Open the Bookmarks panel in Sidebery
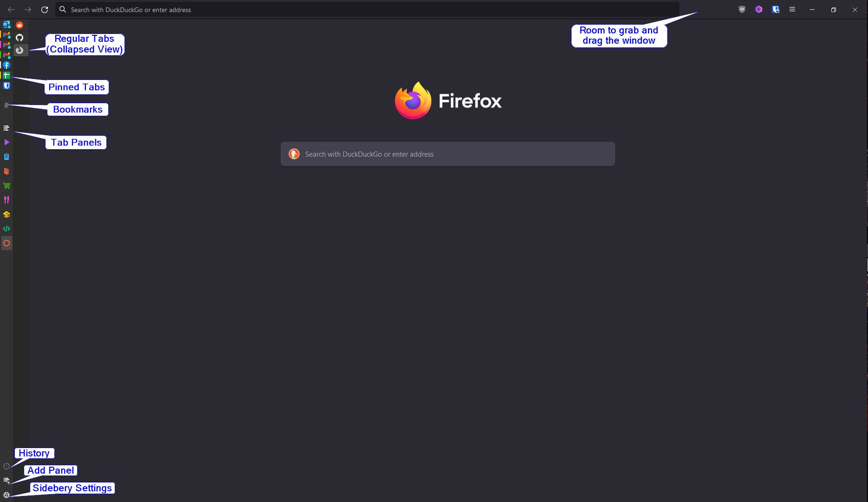 (7, 106)
